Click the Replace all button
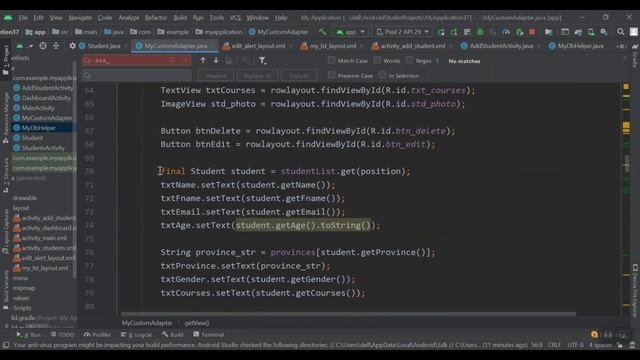Image resolution: width=640 pixels, height=360 pixels. 257,76
